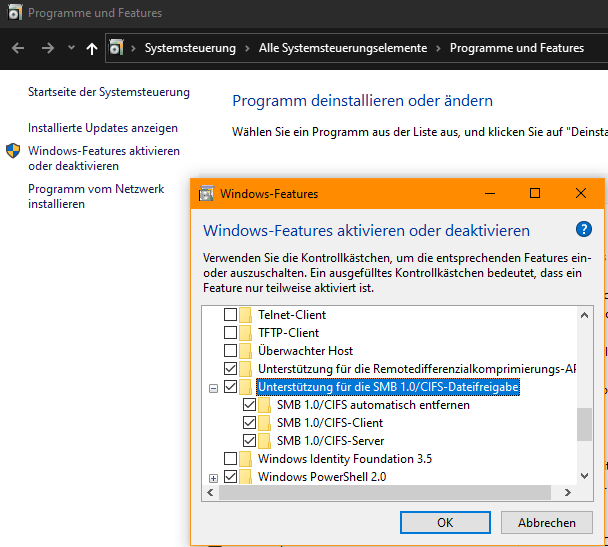608x547 pixels.
Task: Click folder icon of SMB 1.0/CIFS-Client
Action: 264,423
